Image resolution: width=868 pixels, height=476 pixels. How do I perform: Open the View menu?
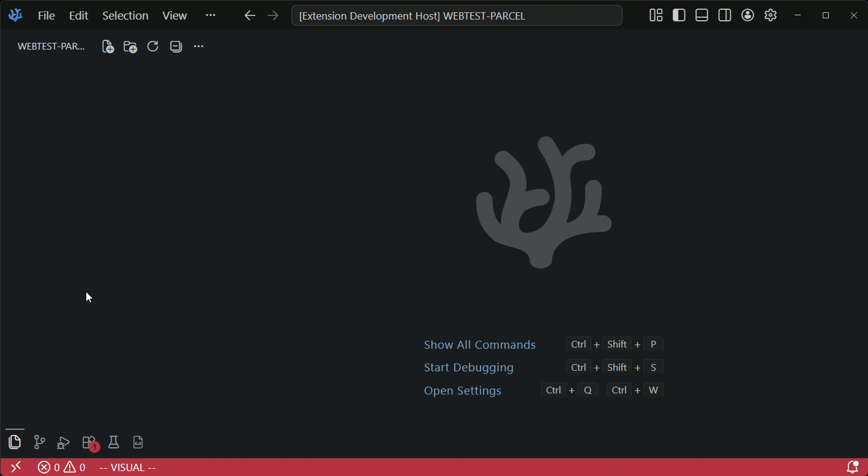174,15
